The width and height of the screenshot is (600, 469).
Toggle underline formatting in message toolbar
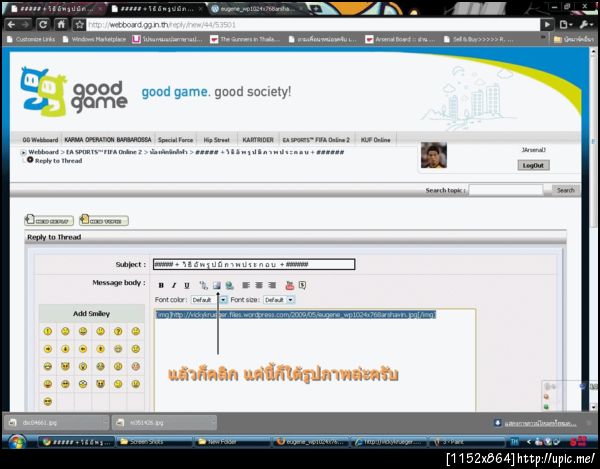click(187, 285)
